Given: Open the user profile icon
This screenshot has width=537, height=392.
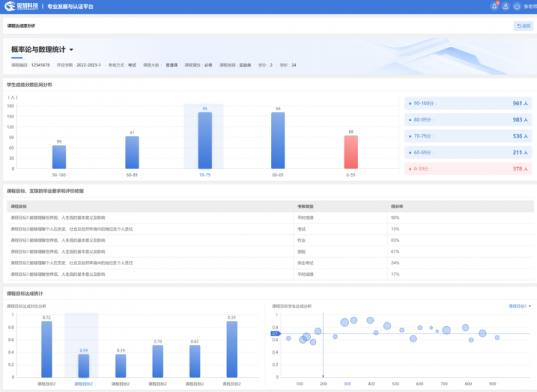Looking at the screenshot, I should pyautogui.click(x=505, y=6).
